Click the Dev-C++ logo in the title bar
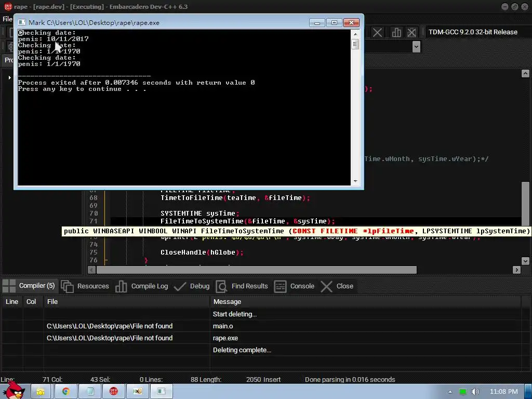Image resolution: width=532 pixels, height=399 pixels. point(8,6)
